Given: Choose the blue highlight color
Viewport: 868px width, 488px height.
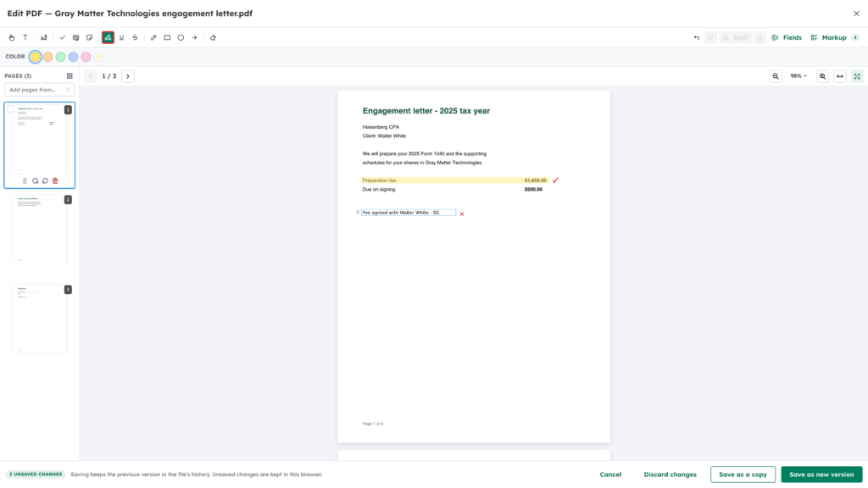Looking at the screenshot, I should 73,57.
